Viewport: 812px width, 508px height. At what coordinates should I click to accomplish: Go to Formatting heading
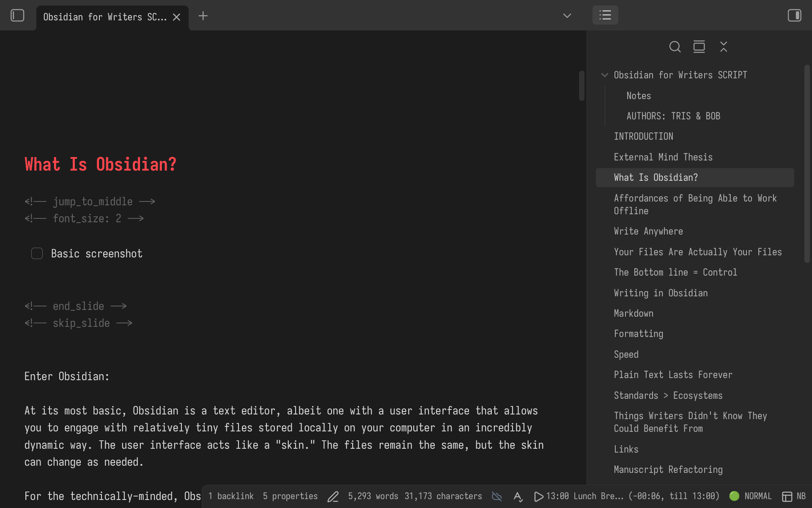[x=639, y=334]
